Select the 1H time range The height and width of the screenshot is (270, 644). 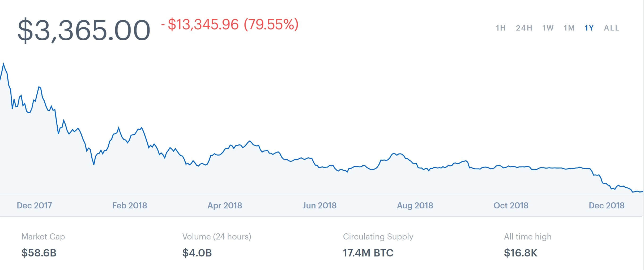point(501,28)
